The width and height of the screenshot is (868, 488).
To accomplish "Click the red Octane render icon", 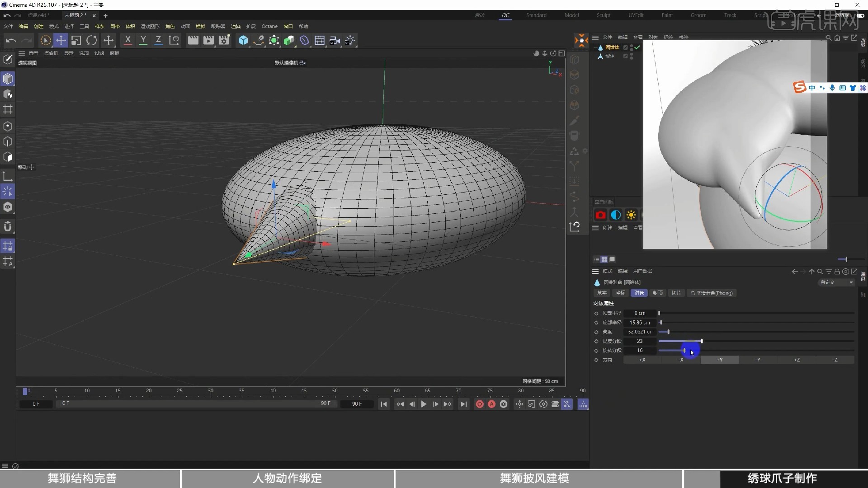I will 600,215.
